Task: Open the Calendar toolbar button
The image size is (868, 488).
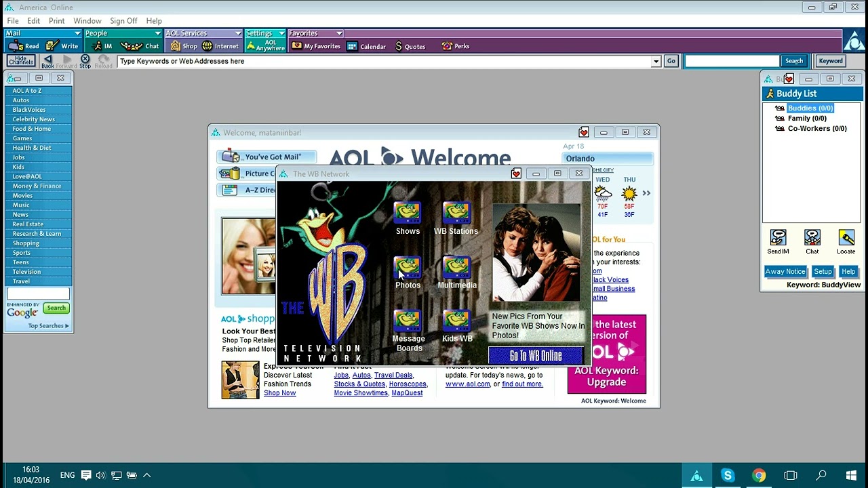Action: (366, 46)
